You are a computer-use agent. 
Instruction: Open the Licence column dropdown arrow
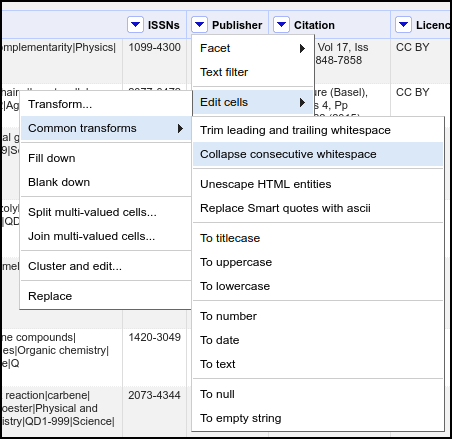[403, 25]
